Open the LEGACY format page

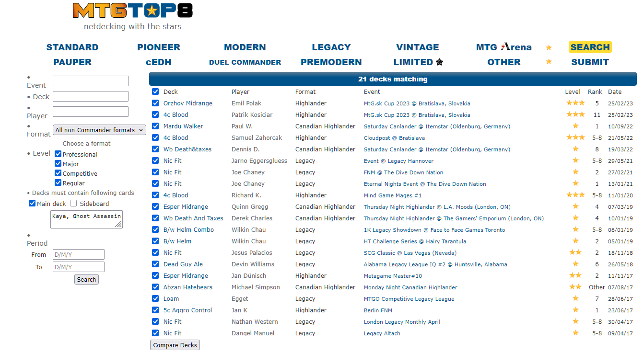point(331,47)
